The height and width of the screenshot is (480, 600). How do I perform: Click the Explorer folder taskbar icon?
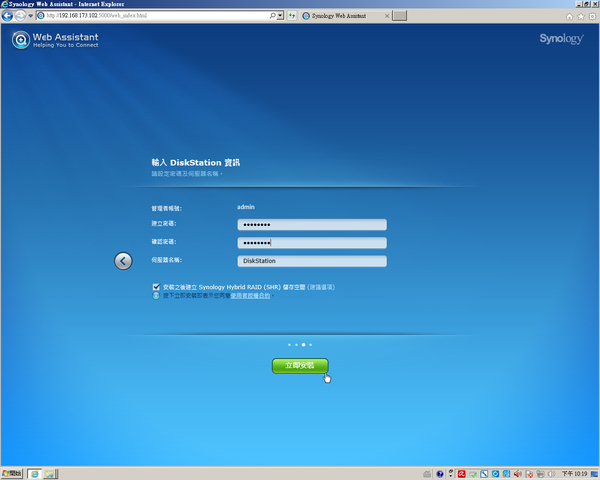point(50,474)
